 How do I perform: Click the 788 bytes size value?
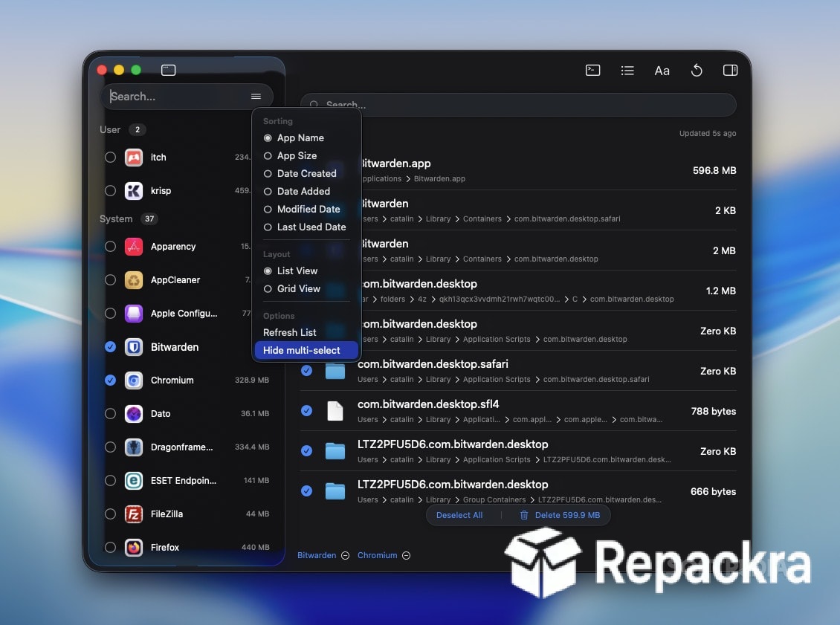[714, 411]
